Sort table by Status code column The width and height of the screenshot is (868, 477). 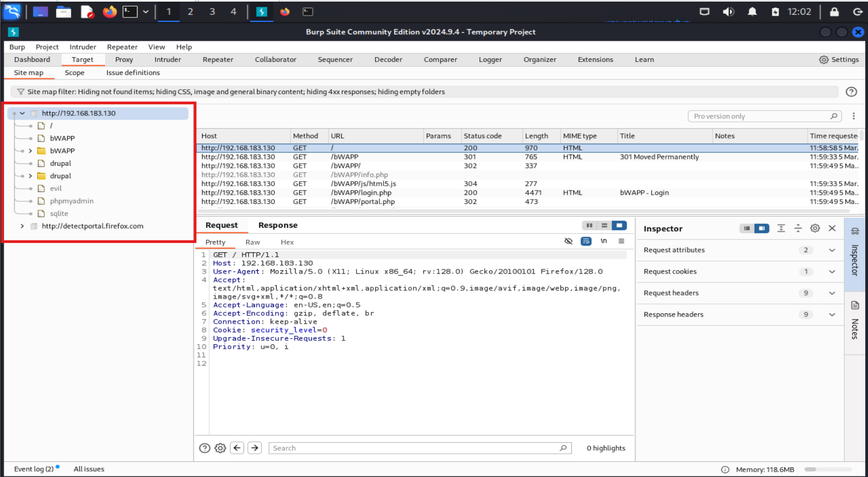491,136
